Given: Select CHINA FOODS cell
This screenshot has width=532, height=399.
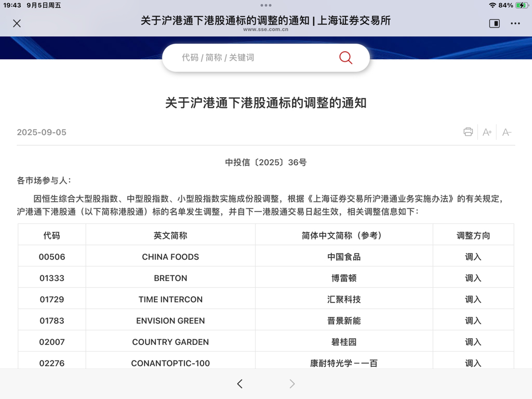Looking at the screenshot, I should (x=170, y=257).
